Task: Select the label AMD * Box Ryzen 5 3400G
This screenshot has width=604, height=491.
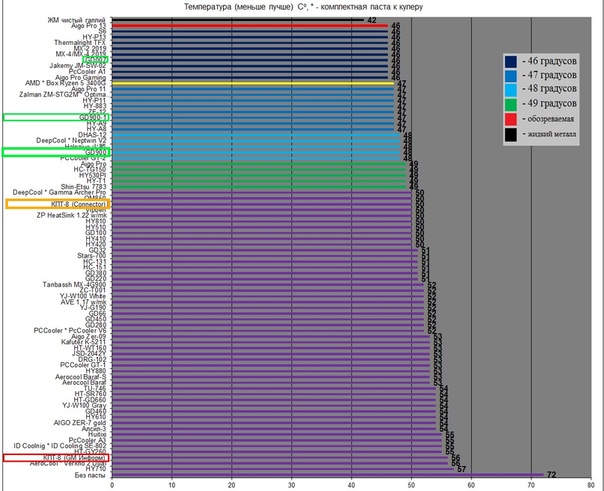Action: 65,83
